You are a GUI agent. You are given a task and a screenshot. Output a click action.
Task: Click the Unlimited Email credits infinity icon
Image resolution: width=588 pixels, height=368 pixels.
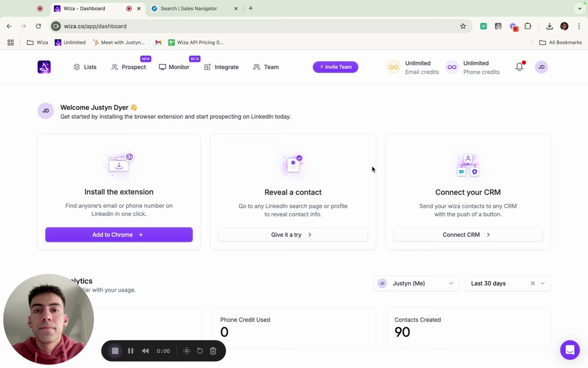394,67
